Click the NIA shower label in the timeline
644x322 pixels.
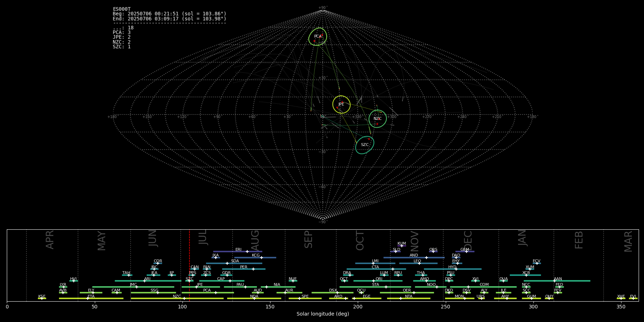pyautogui.click(x=277, y=284)
